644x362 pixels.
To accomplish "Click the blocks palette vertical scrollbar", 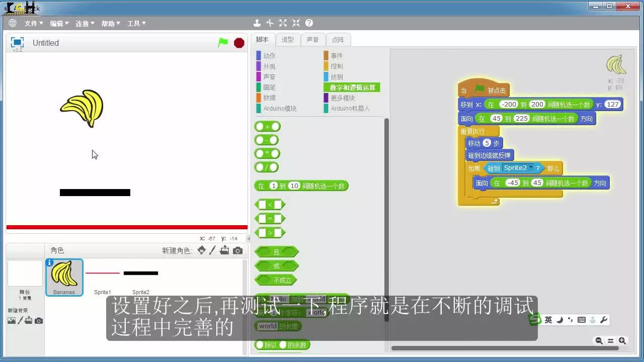I will [386, 220].
